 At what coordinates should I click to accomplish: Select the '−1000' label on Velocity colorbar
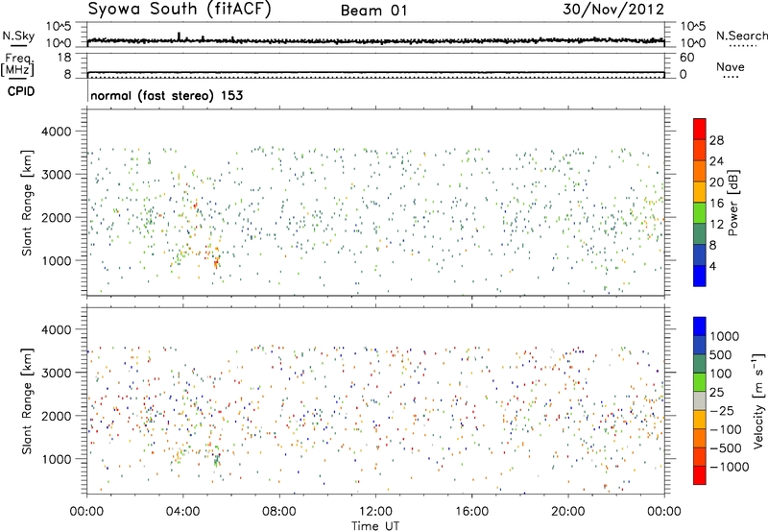click(730, 467)
